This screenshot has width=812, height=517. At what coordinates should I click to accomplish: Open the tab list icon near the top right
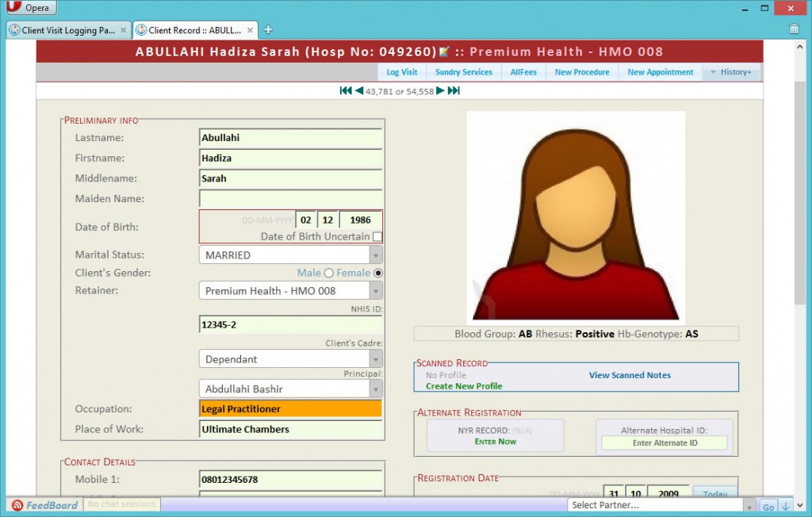[794, 28]
